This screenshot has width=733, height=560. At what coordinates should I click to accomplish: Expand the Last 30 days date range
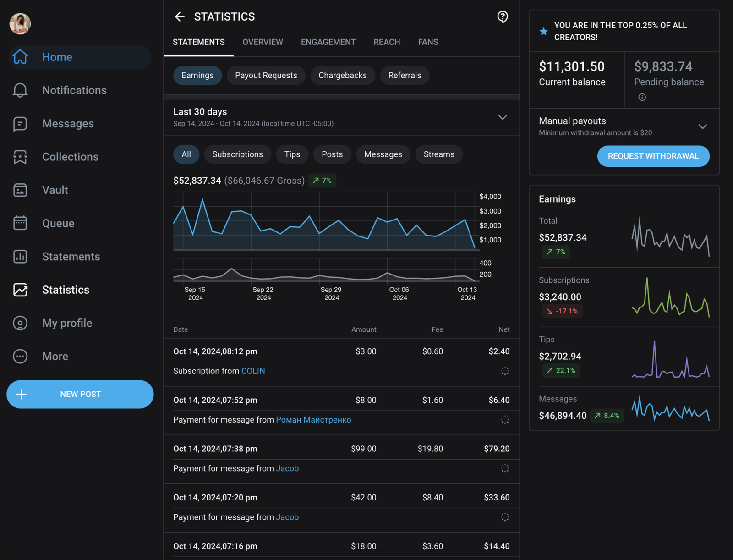coord(502,117)
